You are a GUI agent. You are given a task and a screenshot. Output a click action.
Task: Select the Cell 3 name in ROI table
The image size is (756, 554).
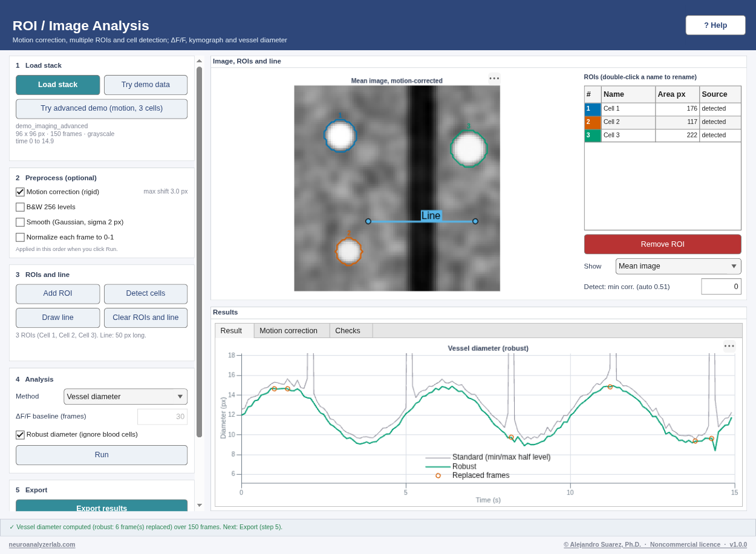628,135
